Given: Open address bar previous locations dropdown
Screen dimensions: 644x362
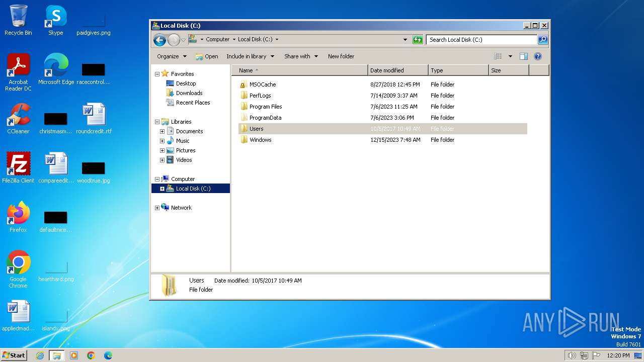Looking at the screenshot, I should tap(406, 40).
